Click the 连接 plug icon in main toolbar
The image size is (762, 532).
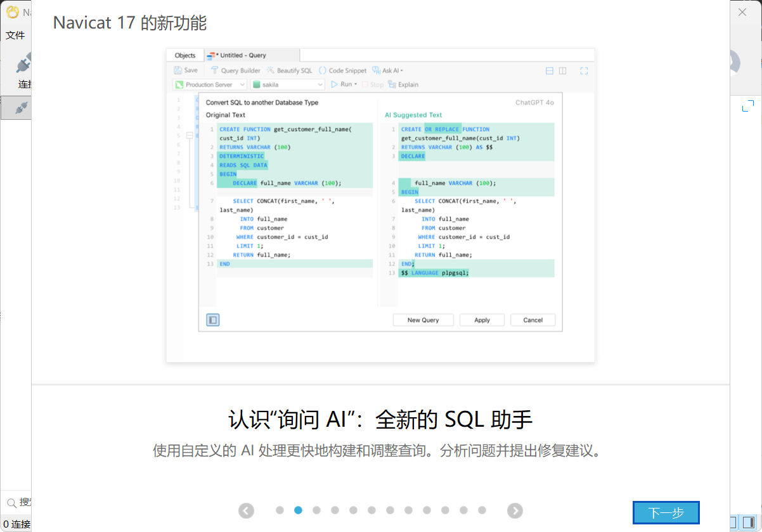click(x=24, y=64)
